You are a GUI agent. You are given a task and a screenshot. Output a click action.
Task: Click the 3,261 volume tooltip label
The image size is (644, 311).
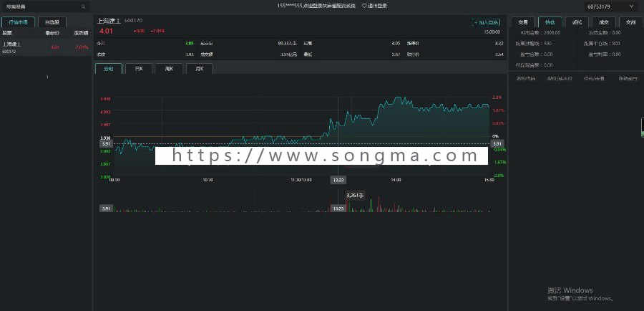355,196
